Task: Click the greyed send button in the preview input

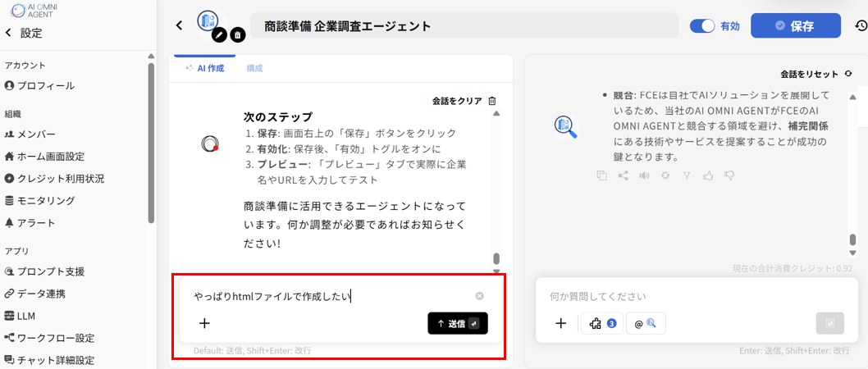Action: 829,324
